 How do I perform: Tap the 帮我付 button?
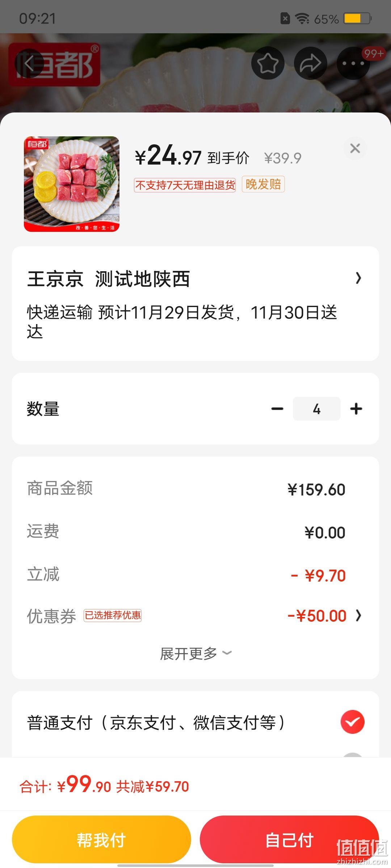pos(101,840)
